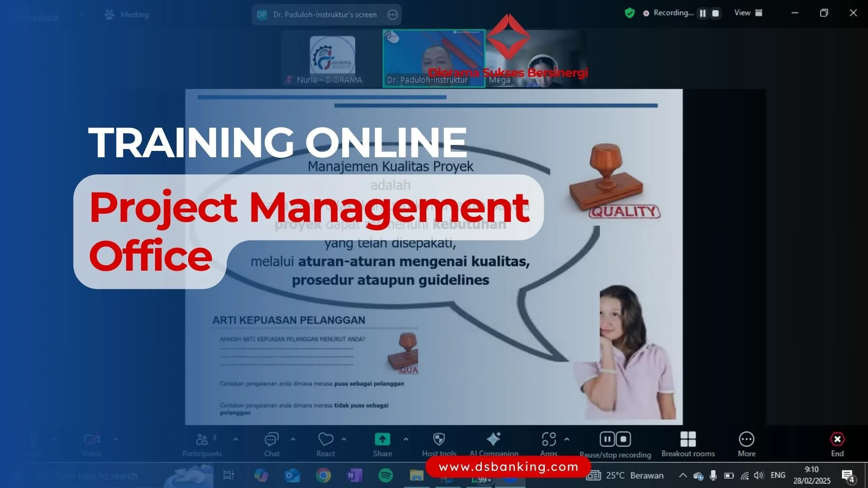Expand Chat panel dropdown arrow
The height and width of the screenshot is (488, 868).
pos(292,440)
